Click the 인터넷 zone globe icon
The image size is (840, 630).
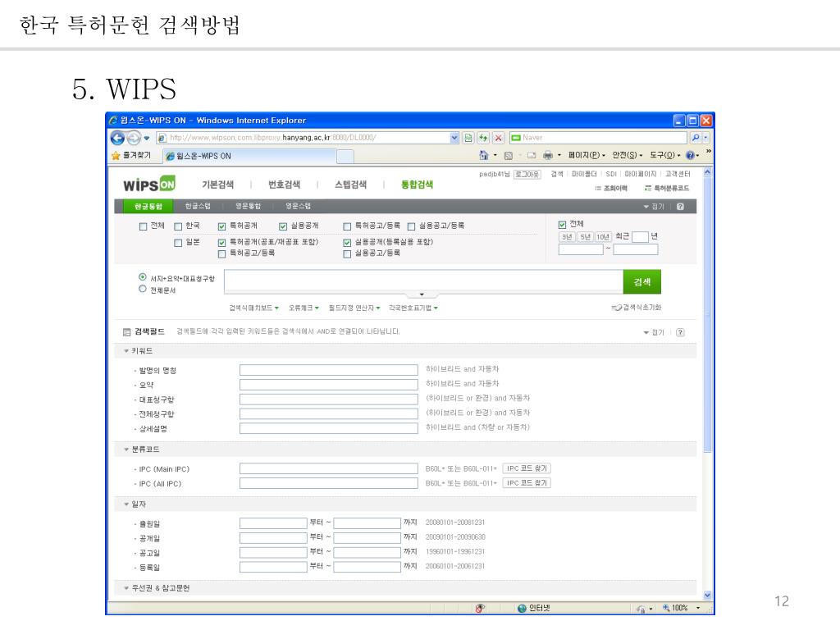522,608
